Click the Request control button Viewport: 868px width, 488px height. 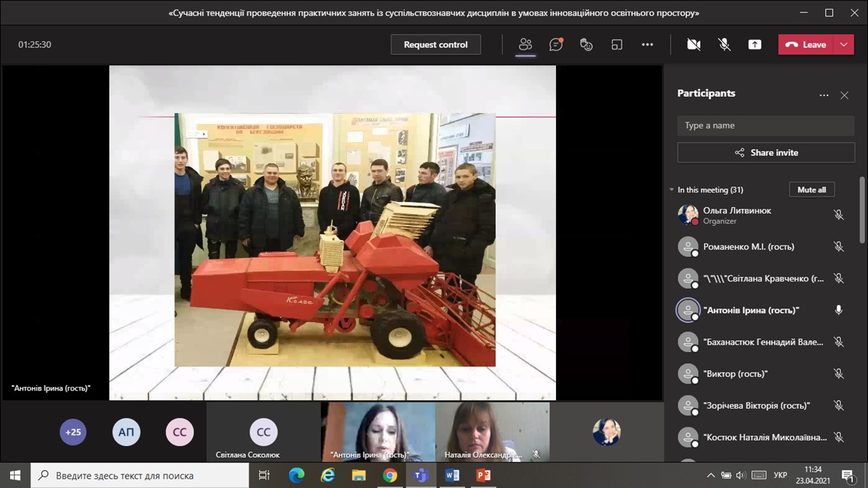435,45
